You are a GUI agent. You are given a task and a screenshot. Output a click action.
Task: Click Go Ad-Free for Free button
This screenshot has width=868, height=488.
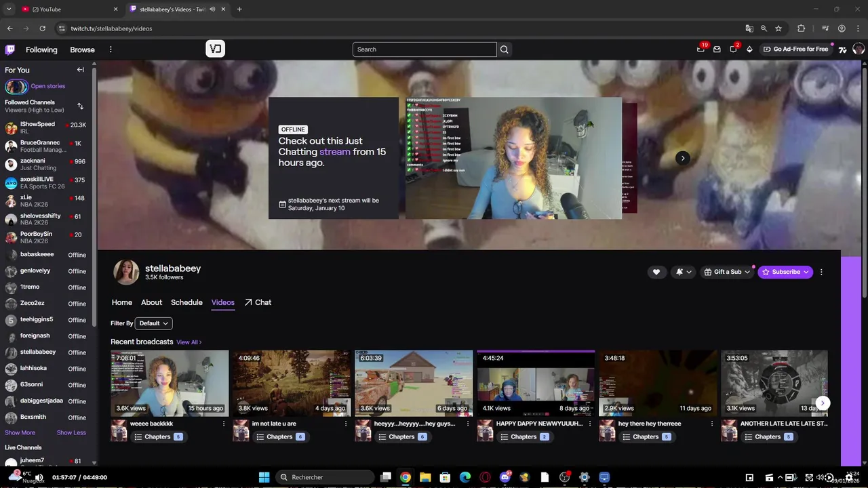795,49
